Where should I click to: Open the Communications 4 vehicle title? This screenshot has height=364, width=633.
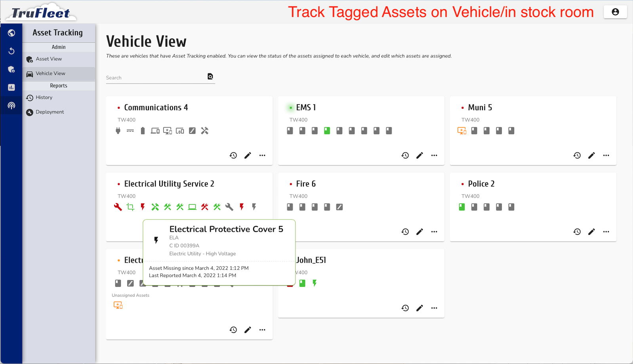click(x=156, y=108)
